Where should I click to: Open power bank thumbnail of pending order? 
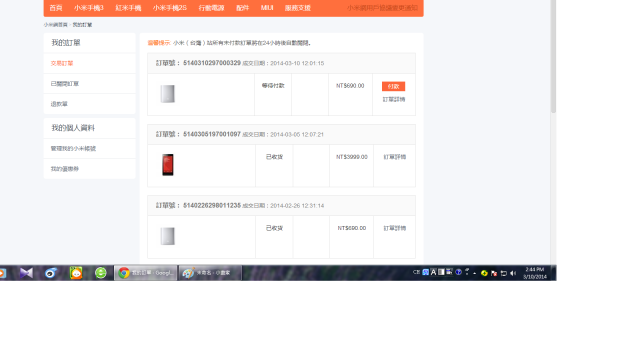coord(168,94)
